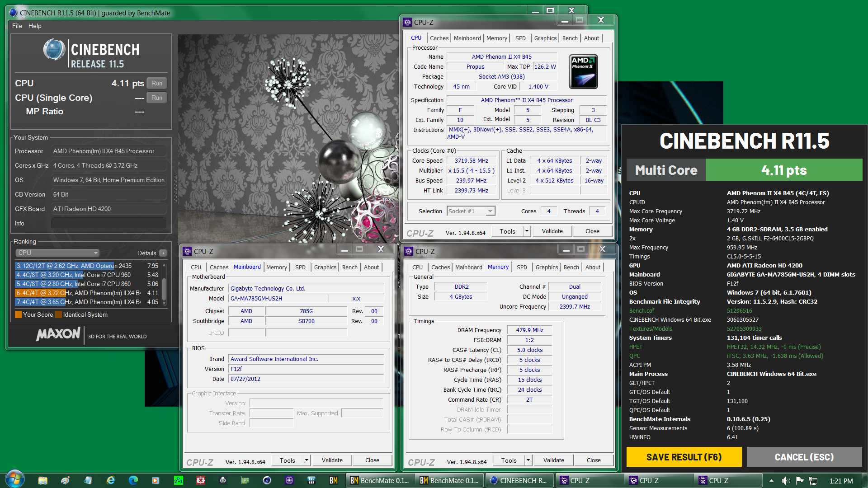Click the HPET timer entry in BenchMate
This screenshot has width=868, height=488.
coord(636,347)
